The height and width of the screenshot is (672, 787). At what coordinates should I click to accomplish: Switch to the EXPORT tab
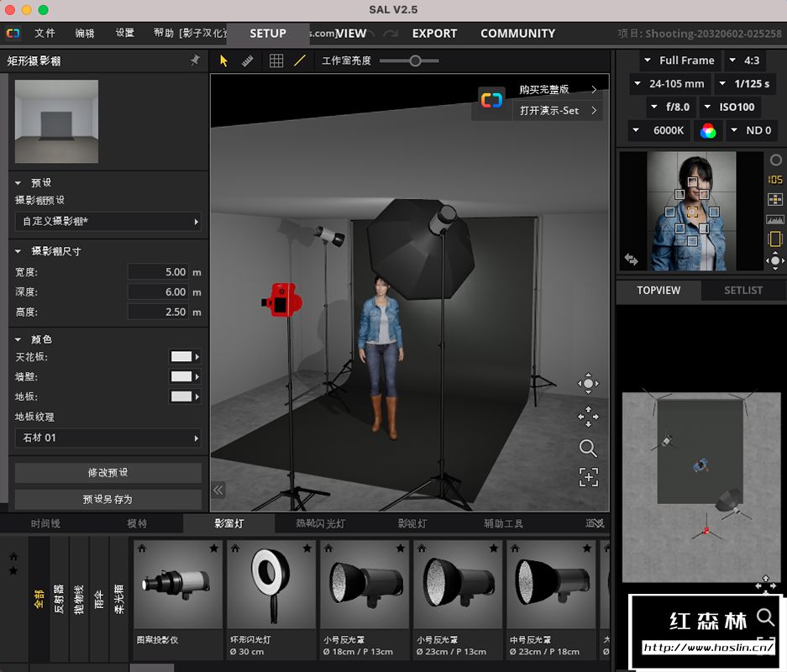pos(434,34)
